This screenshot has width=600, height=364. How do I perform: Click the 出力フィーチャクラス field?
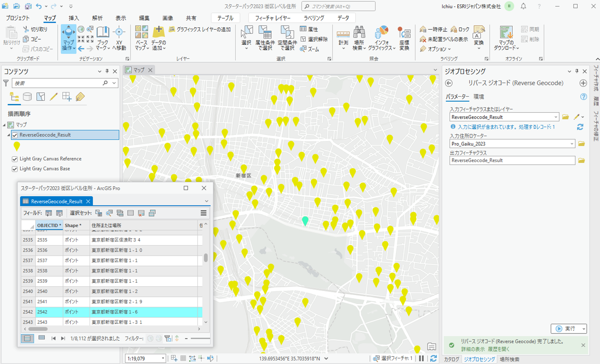point(512,160)
